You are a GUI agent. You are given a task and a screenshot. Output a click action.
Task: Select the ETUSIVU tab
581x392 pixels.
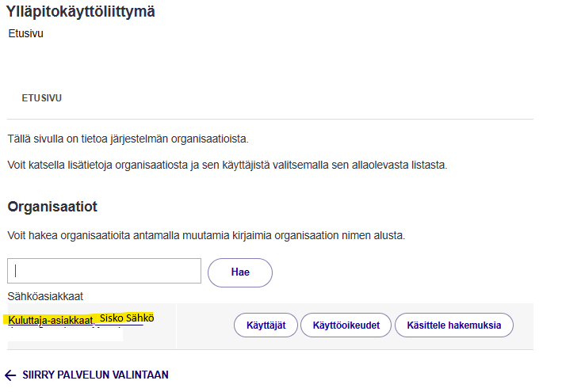click(42, 98)
